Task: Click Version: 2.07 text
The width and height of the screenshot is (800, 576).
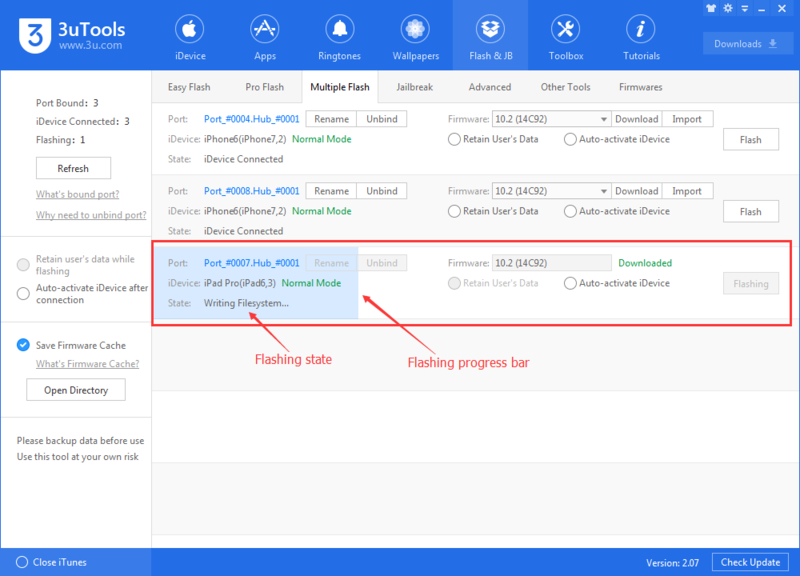Action: point(672,563)
